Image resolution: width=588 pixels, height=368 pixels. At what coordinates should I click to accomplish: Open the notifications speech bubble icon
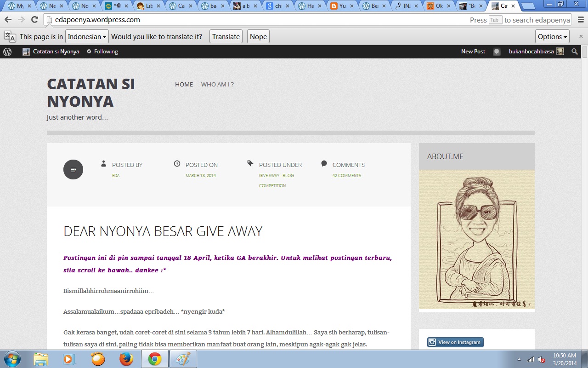(x=497, y=52)
